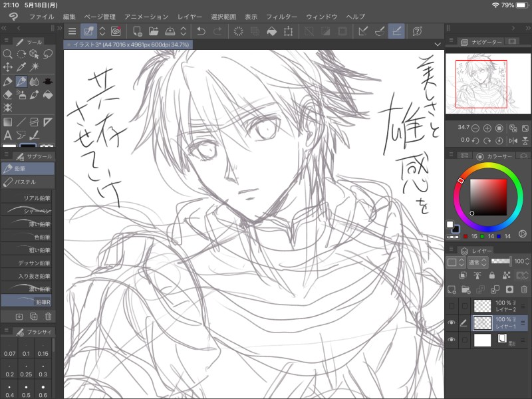Select the Text tool marked A
Screen dimensions: 532x399
(x=7, y=136)
